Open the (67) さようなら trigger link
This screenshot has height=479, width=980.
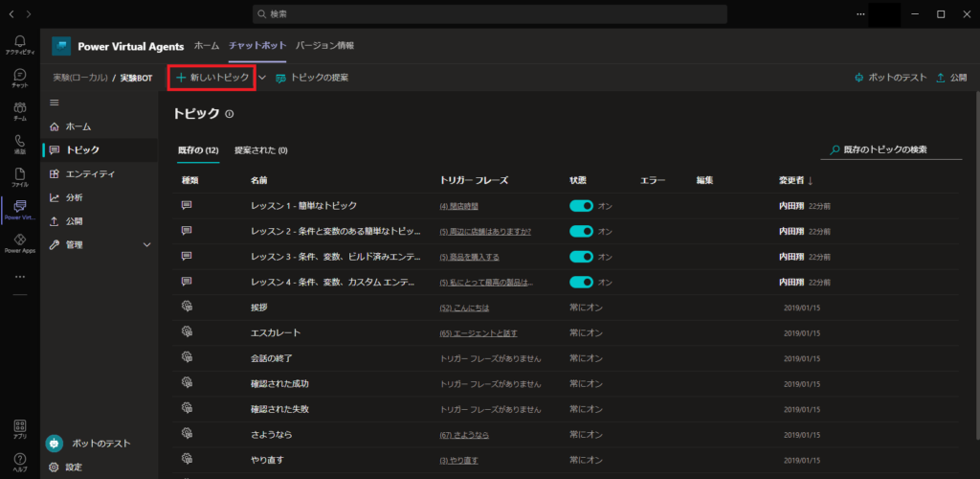pyautogui.click(x=464, y=435)
